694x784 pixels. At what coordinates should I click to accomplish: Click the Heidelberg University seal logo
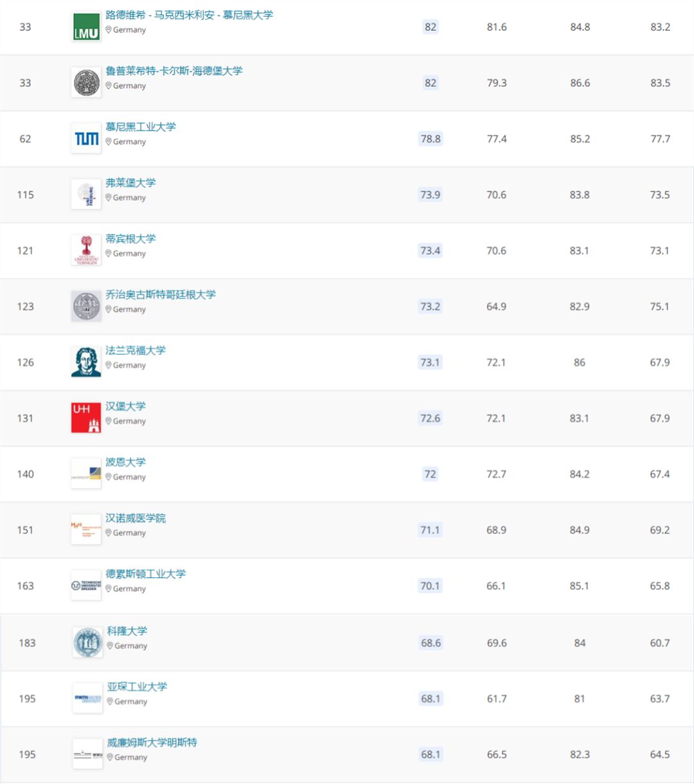[86, 83]
